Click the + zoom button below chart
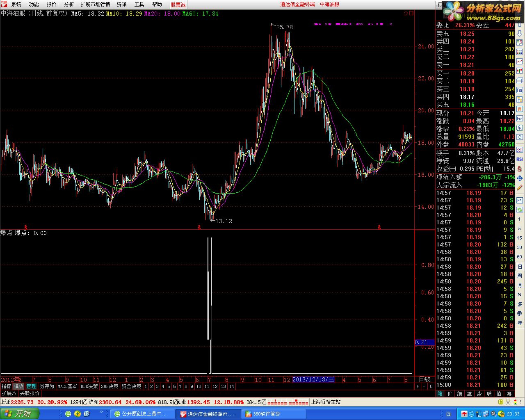 418,386
